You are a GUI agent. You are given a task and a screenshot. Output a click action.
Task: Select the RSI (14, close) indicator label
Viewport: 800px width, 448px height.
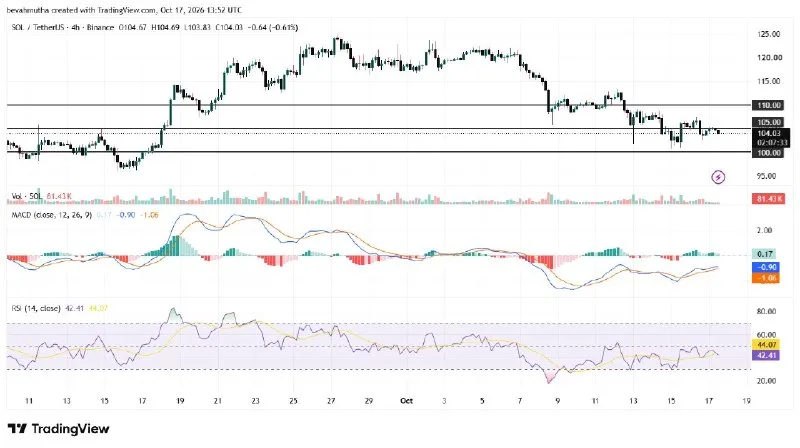[36, 308]
